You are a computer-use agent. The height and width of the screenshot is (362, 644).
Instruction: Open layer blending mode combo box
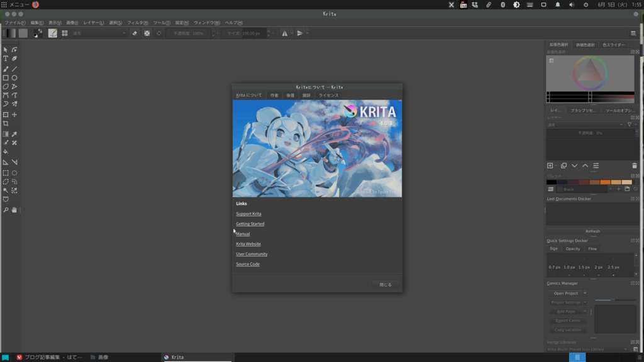tap(586, 125)
